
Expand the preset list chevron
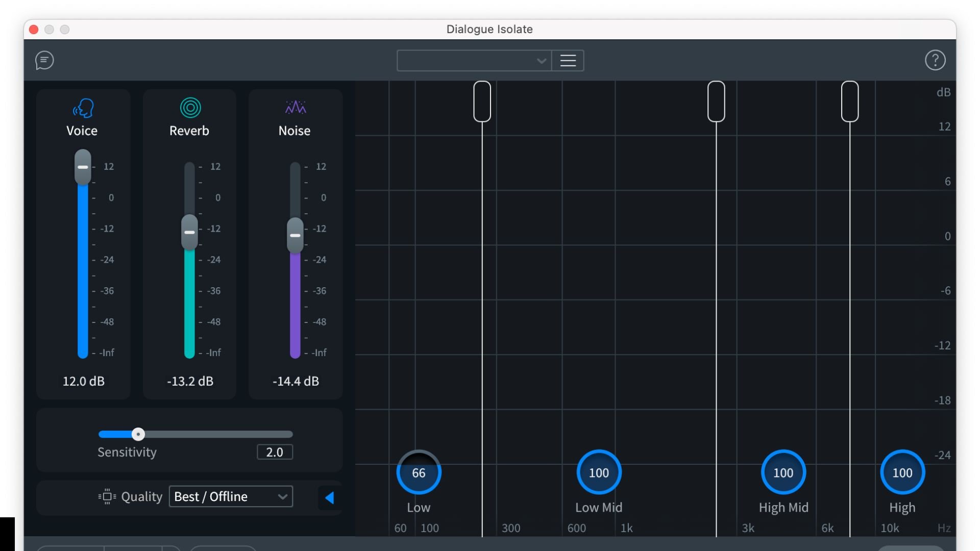[x=541, y=60]
